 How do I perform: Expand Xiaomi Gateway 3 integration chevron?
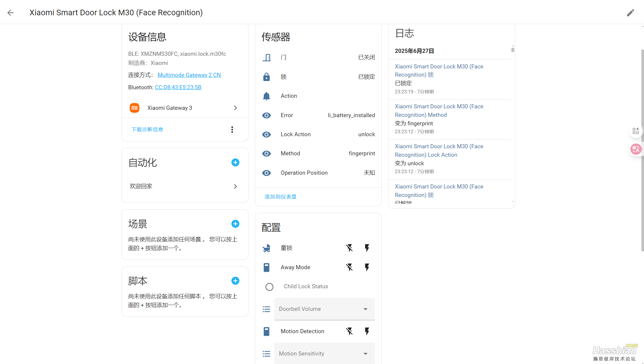click(235, 108)
